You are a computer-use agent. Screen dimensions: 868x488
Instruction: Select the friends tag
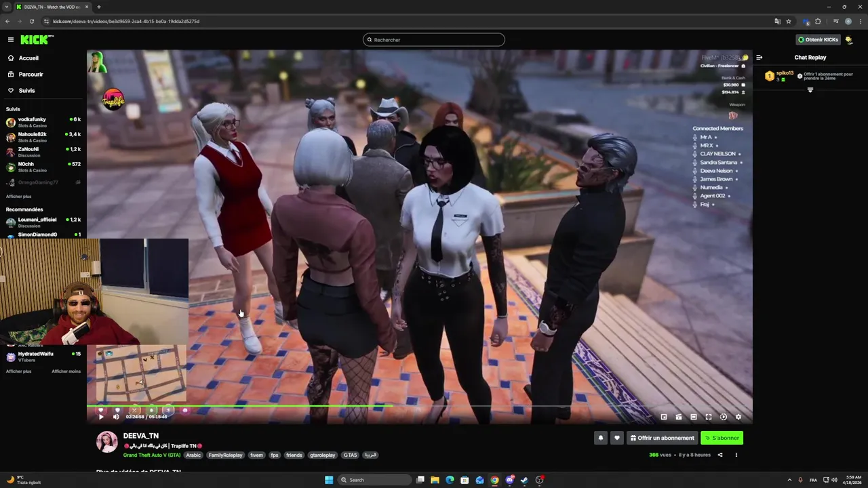point(294,455)
